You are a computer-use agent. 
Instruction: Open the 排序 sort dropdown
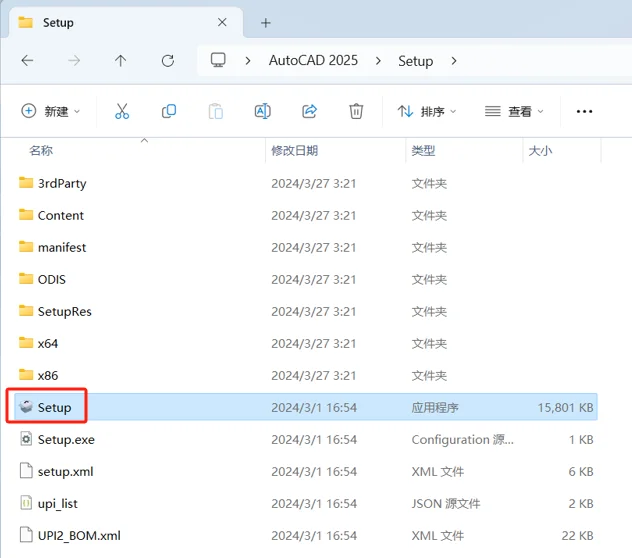click(x=426, y=111)
